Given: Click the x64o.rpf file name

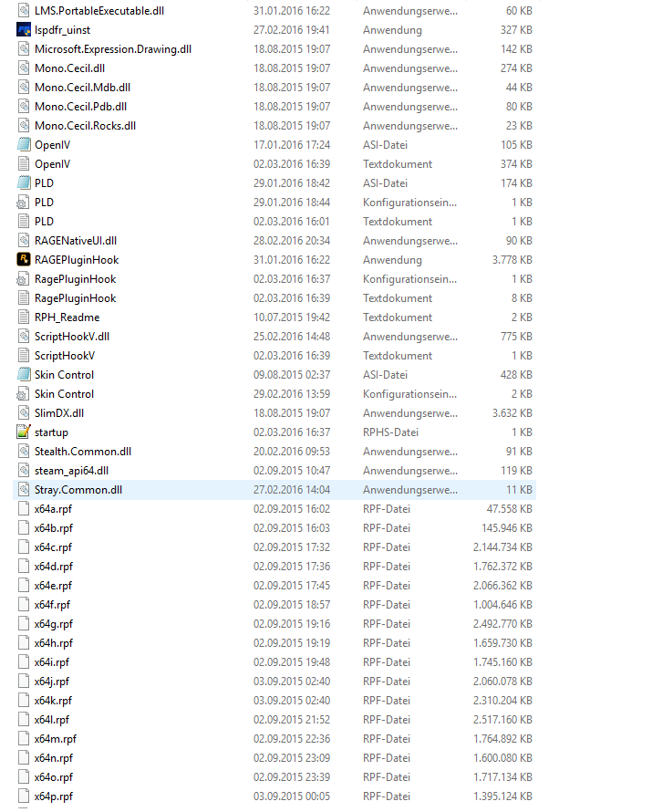Looking at the screenshot, I should (54, 777).
